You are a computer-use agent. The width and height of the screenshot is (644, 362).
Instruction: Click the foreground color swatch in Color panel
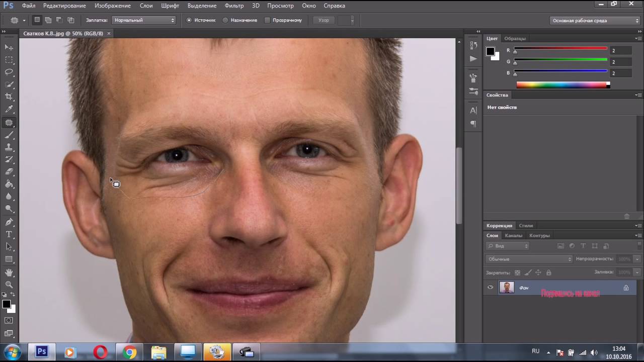pyautogui.click(x=490, y=51)
